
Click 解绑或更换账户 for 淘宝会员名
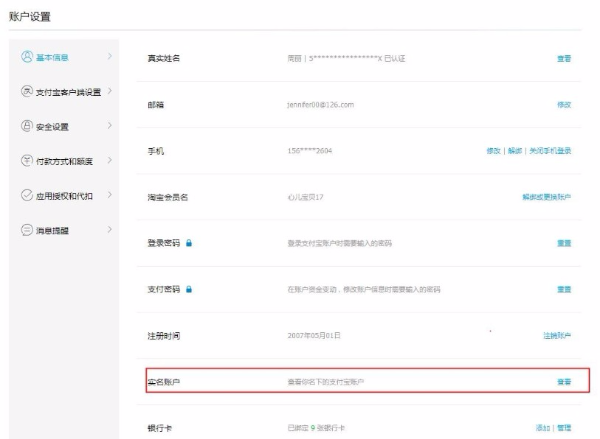(x=547, y=197)
